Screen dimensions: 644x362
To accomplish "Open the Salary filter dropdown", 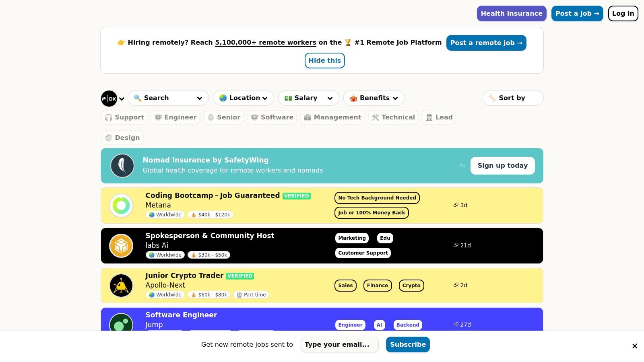I will (309, 98).
